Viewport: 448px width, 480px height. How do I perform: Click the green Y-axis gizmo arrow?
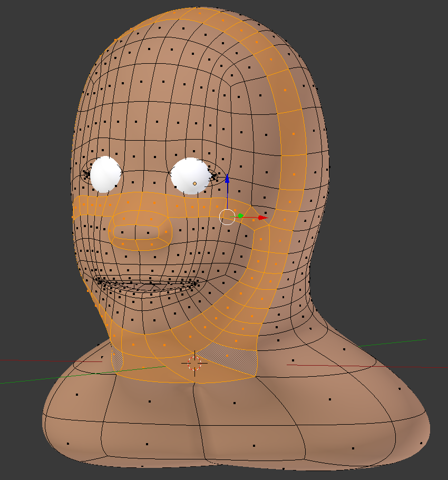(240, 215)
